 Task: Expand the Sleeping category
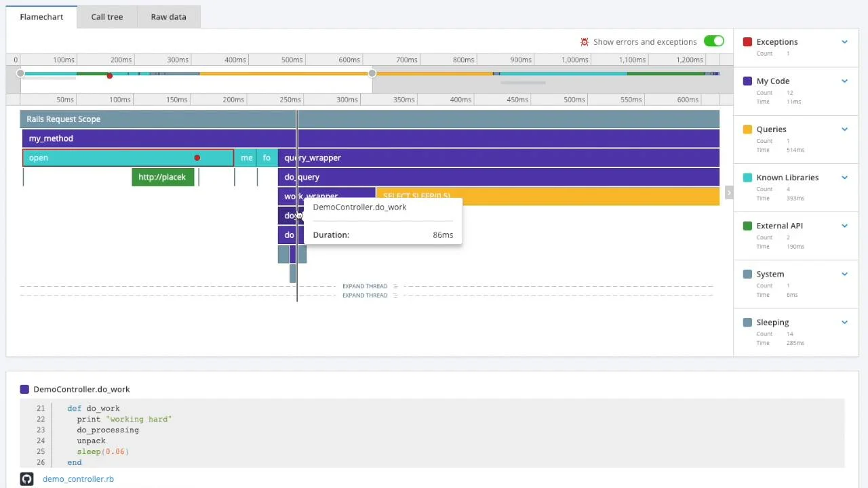tap(844, 322)
